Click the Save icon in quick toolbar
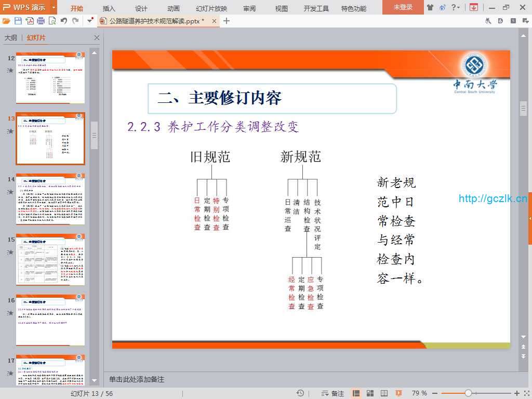Viewport: 532px width, 399px height. click(x=18, y=21)
